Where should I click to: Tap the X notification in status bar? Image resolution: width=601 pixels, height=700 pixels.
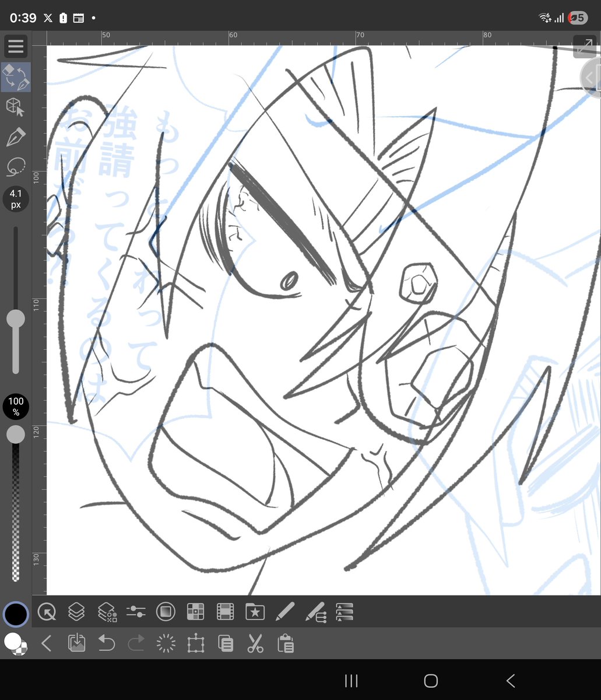(47, 18)
